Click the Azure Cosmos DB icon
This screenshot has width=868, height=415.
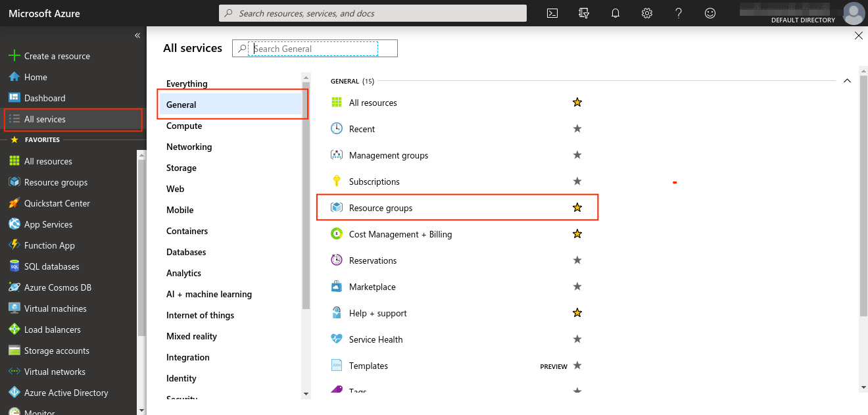coord(14,287)
